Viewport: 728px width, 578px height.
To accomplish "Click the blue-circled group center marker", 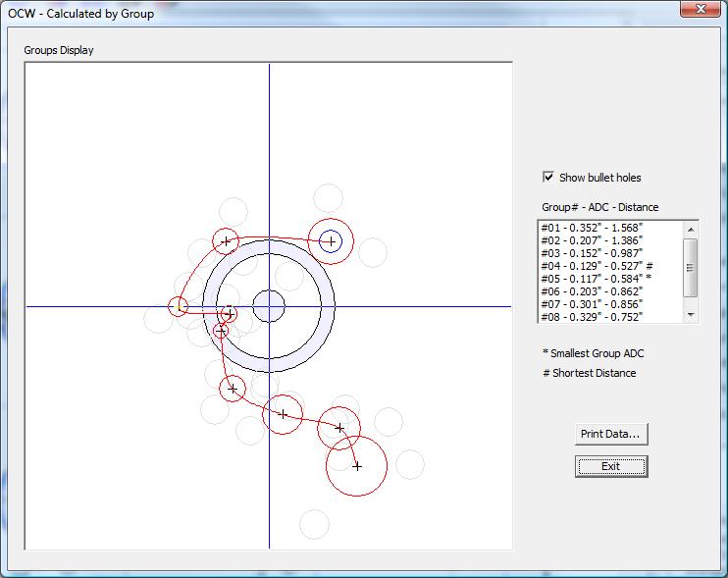I will [x=331, y=241].
